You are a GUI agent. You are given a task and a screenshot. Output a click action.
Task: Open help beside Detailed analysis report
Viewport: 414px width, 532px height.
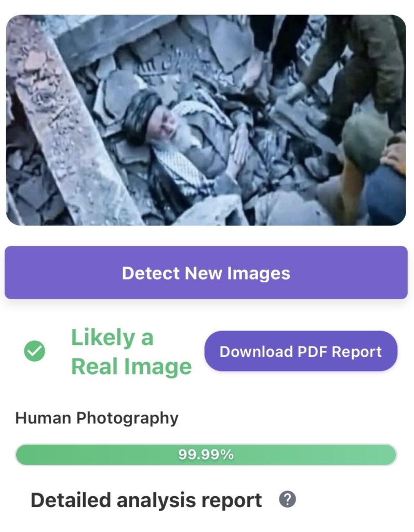(287, 499)
